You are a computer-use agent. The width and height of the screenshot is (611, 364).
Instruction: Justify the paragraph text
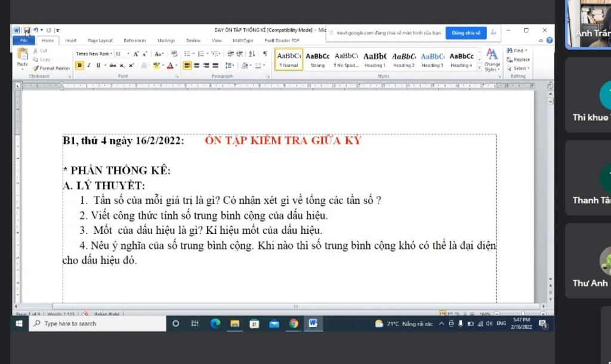[215, 66]
